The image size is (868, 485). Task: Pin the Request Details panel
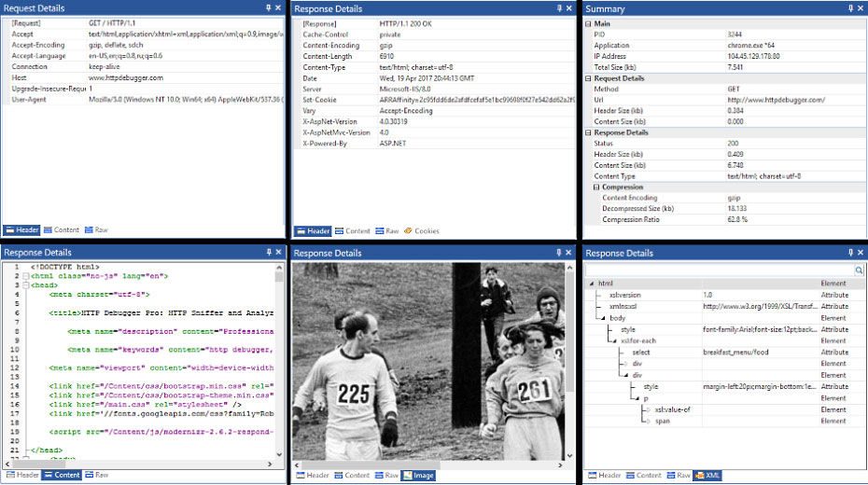pyautogui.click(x=267, y=7)
